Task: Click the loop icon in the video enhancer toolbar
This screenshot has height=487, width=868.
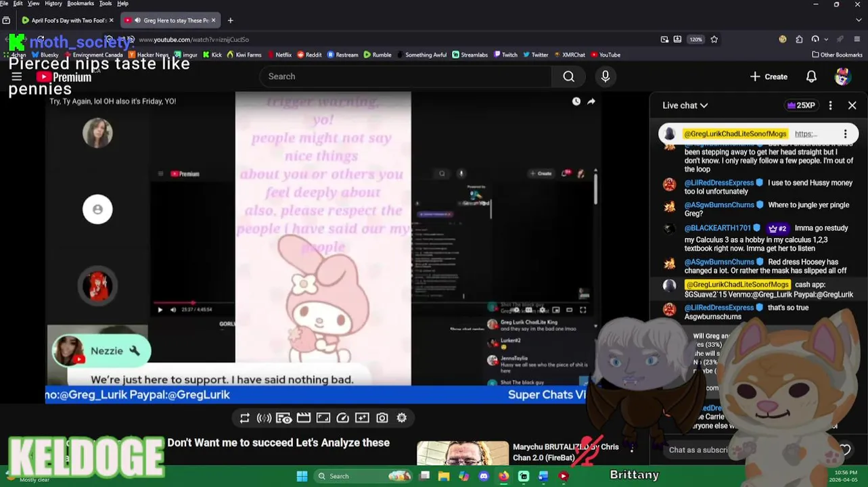Action: point(245,418)
